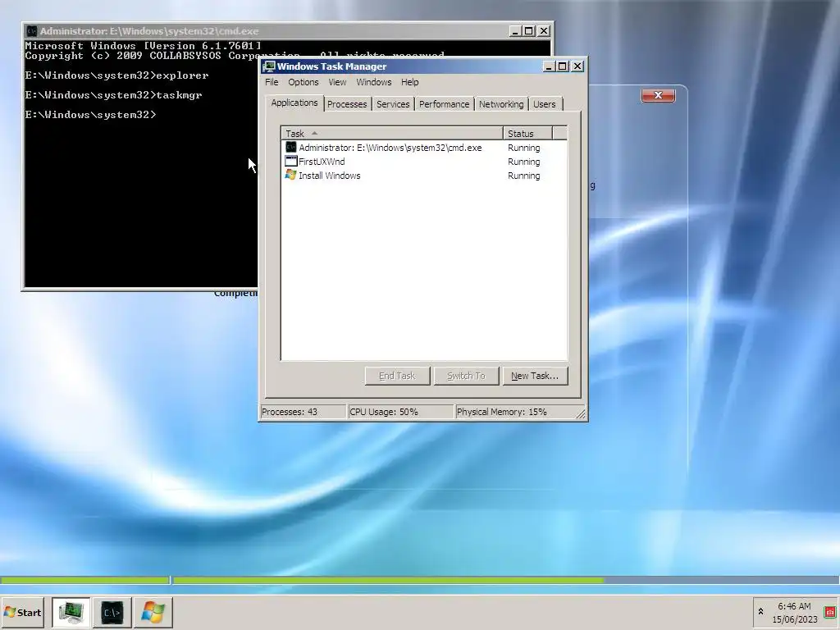Image resolution: width=840 pixels, height=630 pixels.
Task: Click the command prompt taskbar icon
Action: point(112,612)
